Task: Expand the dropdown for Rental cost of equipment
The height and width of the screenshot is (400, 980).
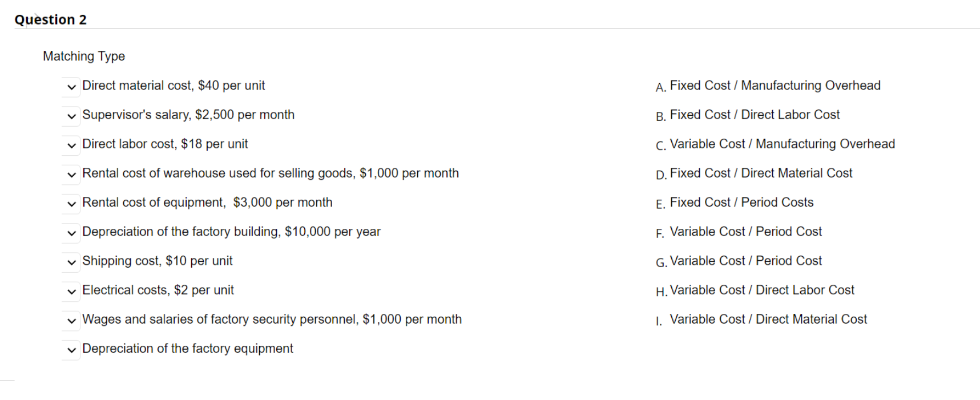Action: coord(71,203)
